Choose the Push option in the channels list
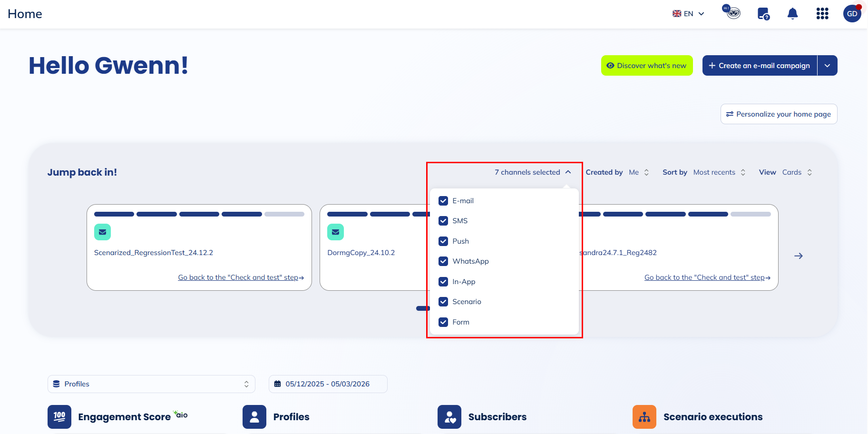This screenshot has height=434, width=868. tap(460, 241)
